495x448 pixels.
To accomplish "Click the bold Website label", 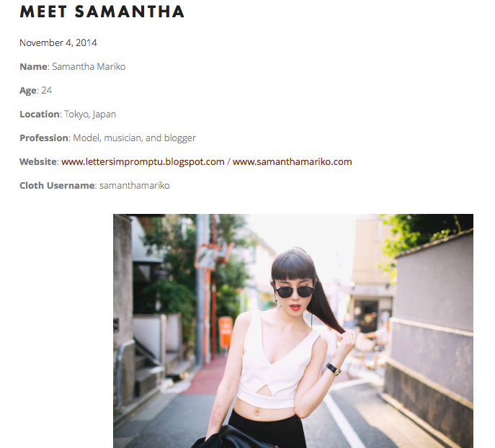I will click(x=38, y=162).
